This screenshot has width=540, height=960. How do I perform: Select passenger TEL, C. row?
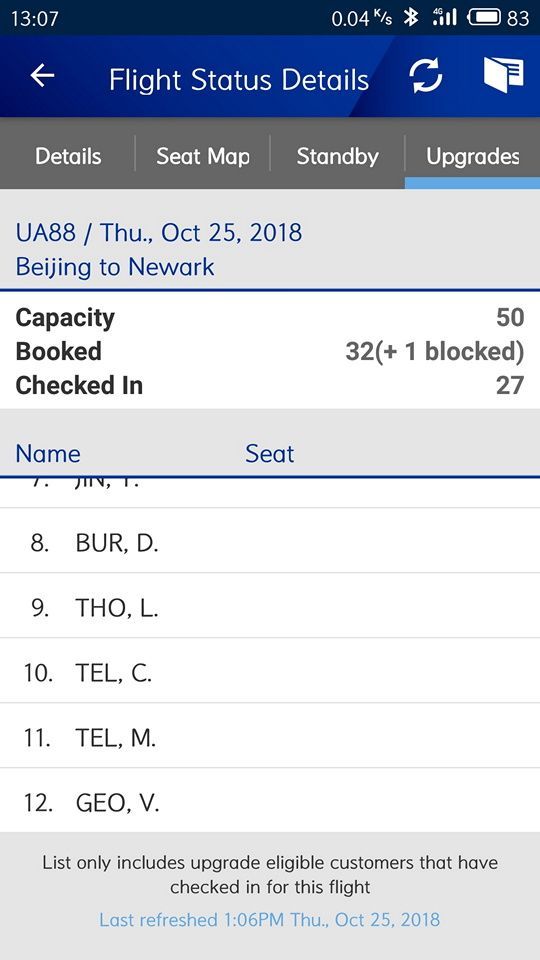[x=270, y=670]
